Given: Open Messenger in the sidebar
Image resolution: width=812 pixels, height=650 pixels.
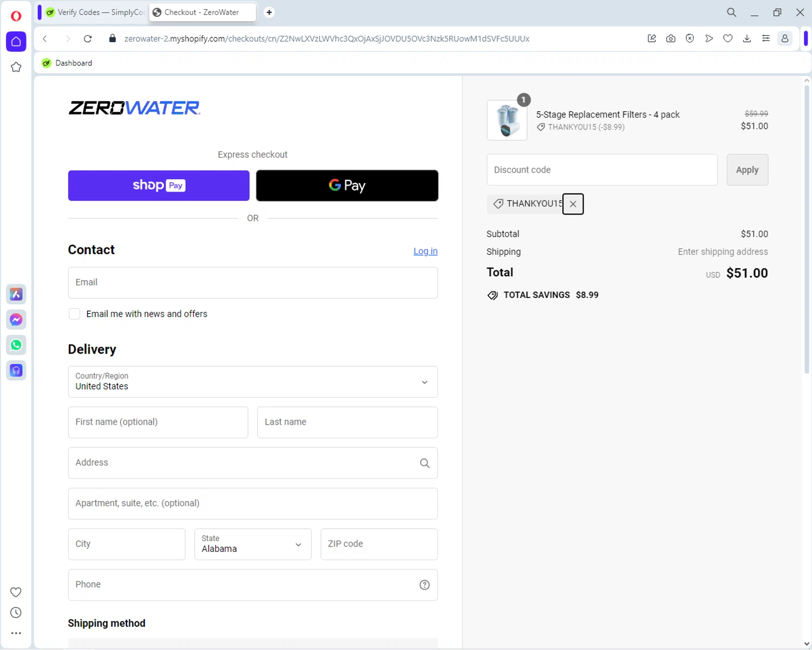Looking at the screenshot, I should 16,320.
